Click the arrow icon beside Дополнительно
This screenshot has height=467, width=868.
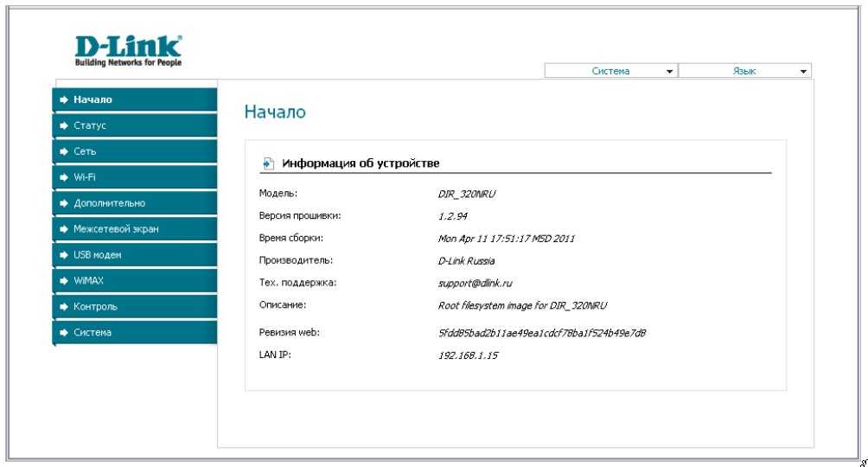(64, 203)
